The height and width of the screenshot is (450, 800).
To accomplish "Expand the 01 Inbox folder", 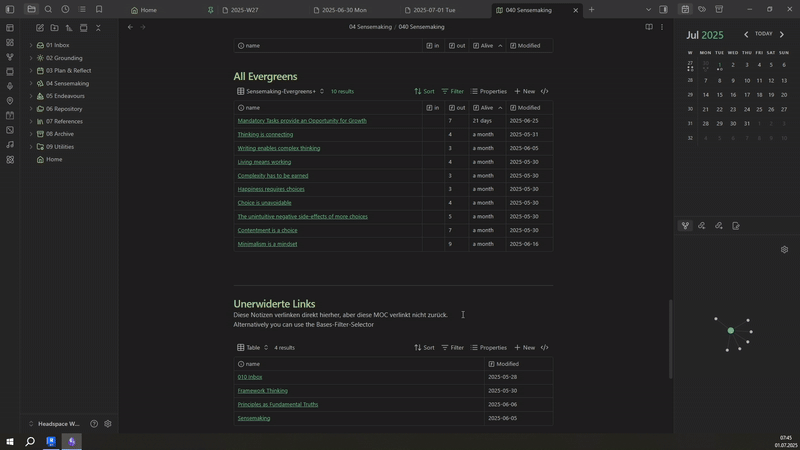I will (x=31, y=45).
